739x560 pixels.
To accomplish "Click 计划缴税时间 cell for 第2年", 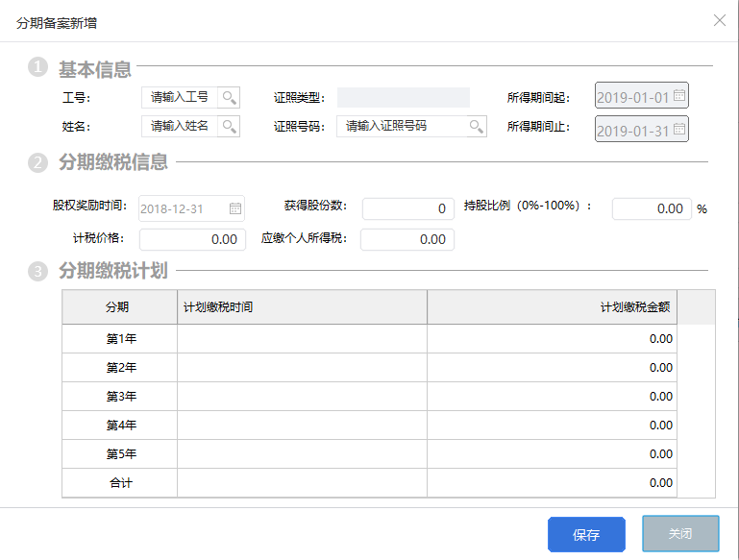I will (x=302, y=367).
